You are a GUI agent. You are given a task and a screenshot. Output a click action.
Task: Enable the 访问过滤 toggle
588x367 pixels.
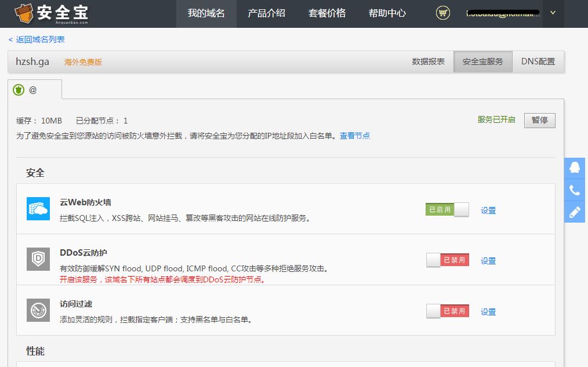[447, 311]
